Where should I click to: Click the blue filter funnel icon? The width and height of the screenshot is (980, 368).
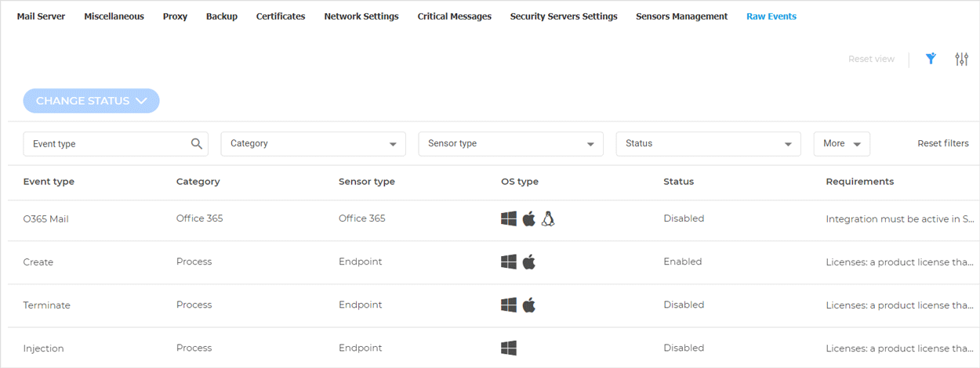click(x=931, y=59)
